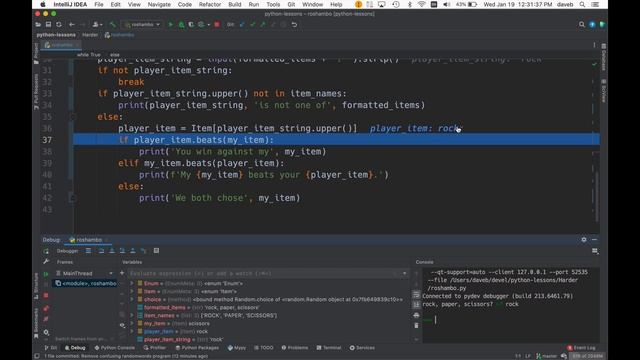Toggle Soft-Wrap in console
This screenshot has height=360, width=640.
tap(416, 294)
